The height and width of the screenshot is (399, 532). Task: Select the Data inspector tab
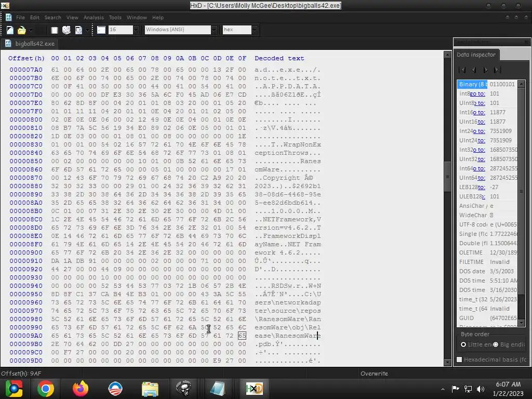coord(476,55)
